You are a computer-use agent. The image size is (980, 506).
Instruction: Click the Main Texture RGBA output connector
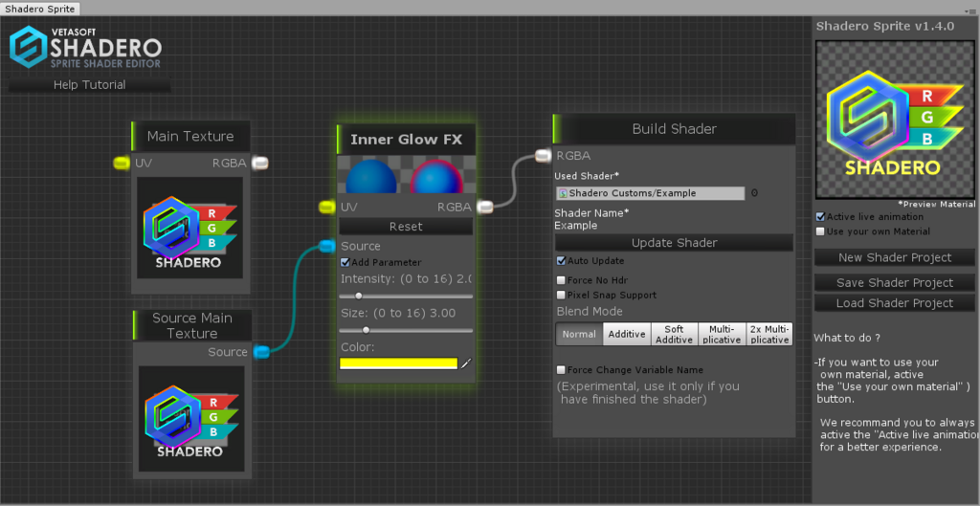tap(260, 163)
